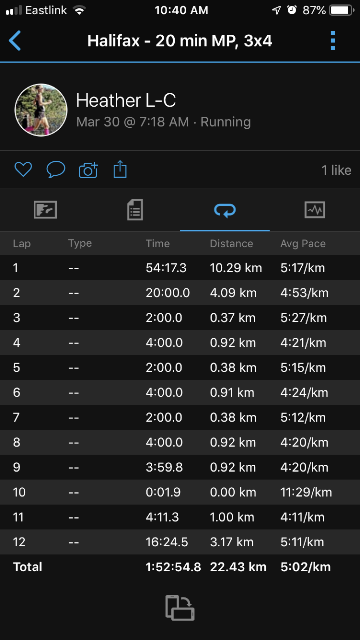The height and width of the screenshot is (640, 360).
Task: Open the charts graph tab
Action: 315,210
